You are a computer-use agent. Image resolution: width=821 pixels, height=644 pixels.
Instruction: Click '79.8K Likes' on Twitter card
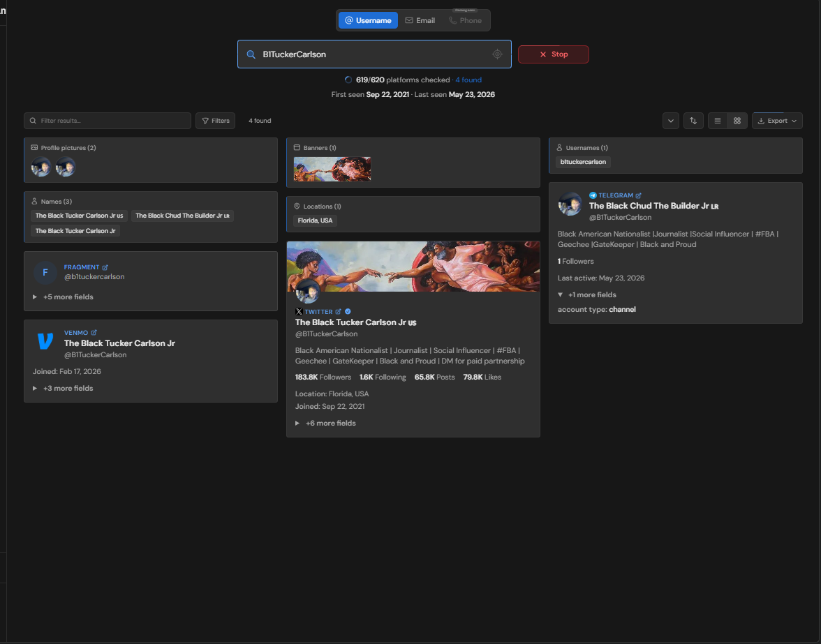482,377
